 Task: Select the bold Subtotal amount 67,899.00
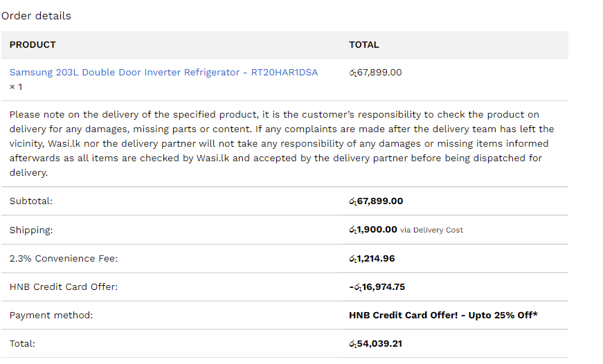click(376, 201)
